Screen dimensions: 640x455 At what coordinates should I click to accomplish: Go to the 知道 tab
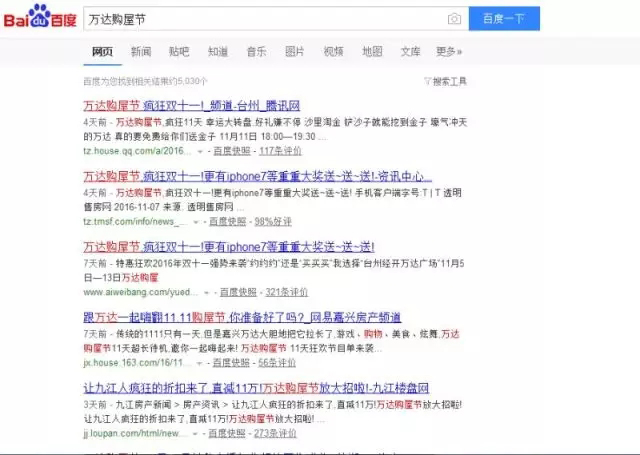(x=218, y=51)
